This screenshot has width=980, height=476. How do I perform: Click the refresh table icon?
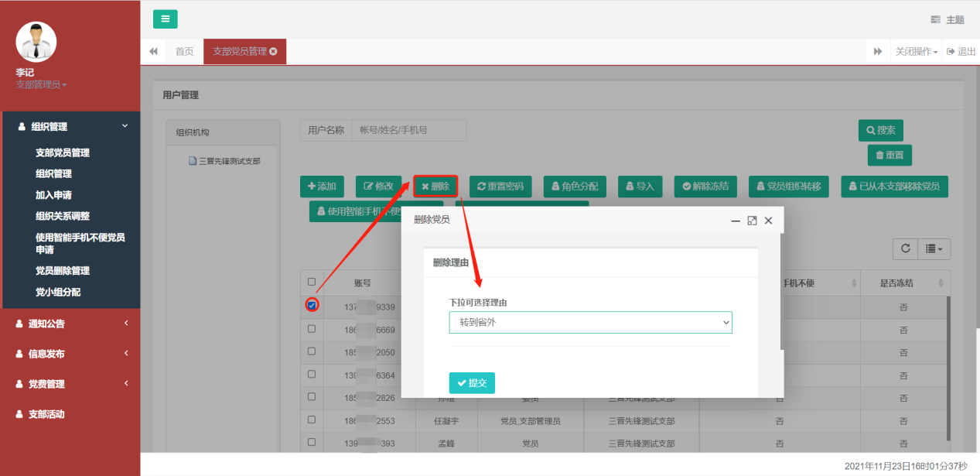(904, 248)
